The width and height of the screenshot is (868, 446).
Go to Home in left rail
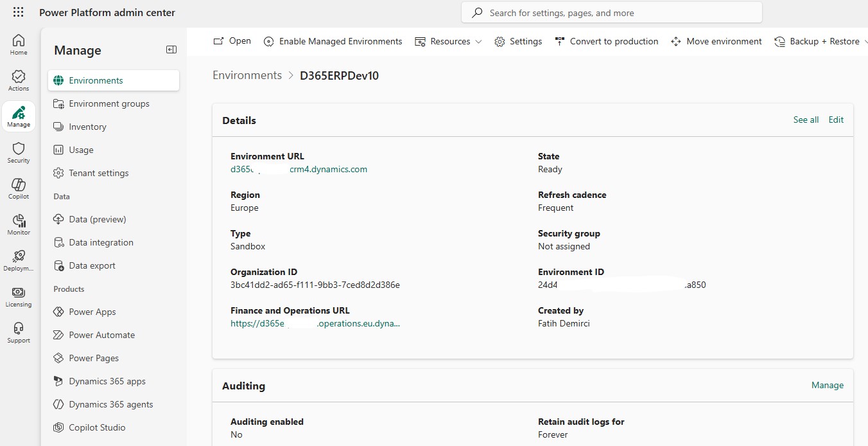(x=19, y=44)
